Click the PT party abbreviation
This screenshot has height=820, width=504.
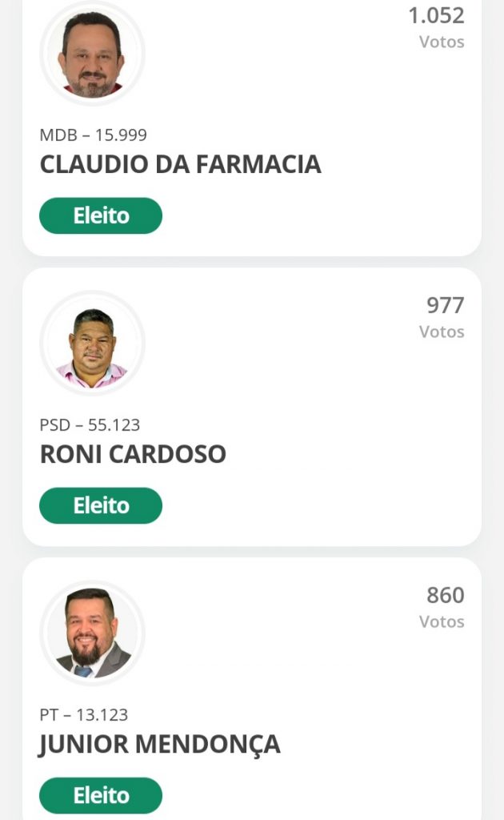[49, 715]
